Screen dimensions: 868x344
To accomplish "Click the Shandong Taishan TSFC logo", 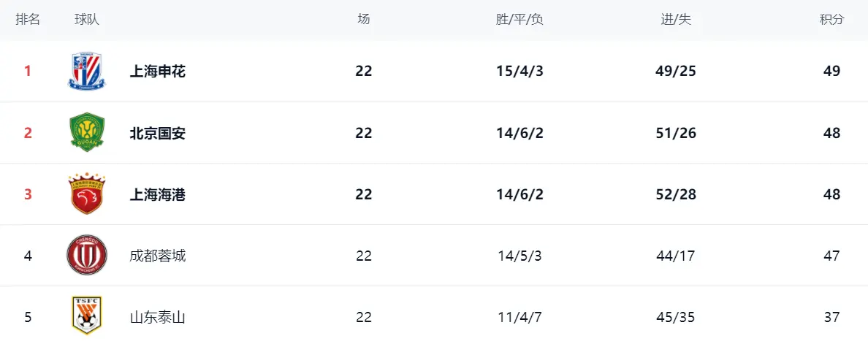I will tap(86, 316).
